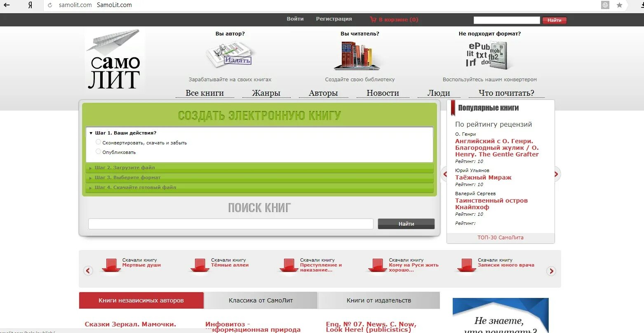Viewport: 644px width, 333px height.
Task: Expand 'Шаг 3. Выберите формат' section
Action: [259, 177]
